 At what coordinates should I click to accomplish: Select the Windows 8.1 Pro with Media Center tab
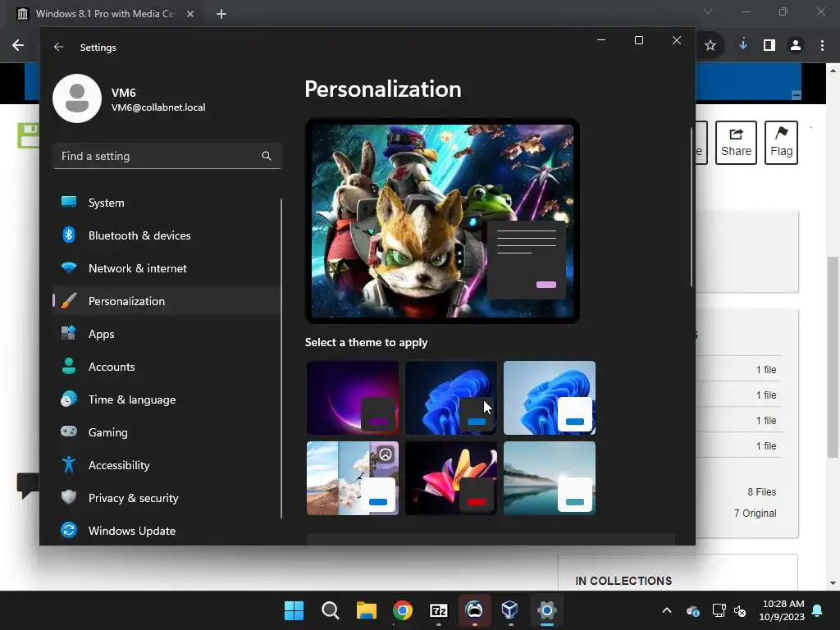tap(106, 14)
